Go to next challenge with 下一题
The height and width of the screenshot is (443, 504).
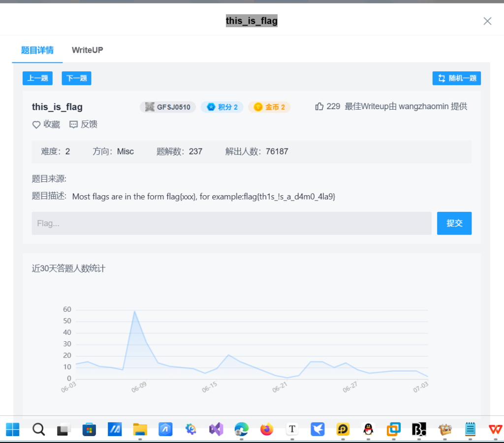coord(76,78)
